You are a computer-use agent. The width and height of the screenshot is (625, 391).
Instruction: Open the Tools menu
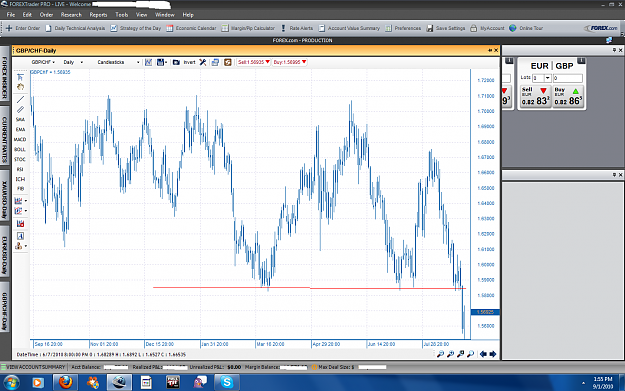(x=122, y=15)
